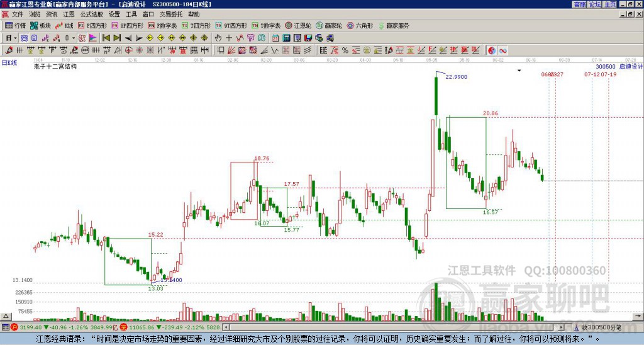Viewport: 644px width, 345px height.
Task: Open the 文件 menu
Action: [17, 14]
